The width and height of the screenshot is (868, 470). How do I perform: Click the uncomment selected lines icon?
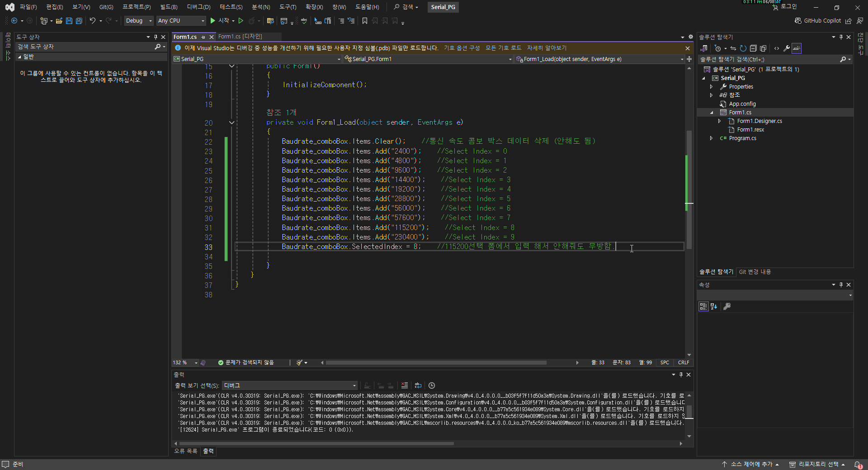[x=351, y=21]
